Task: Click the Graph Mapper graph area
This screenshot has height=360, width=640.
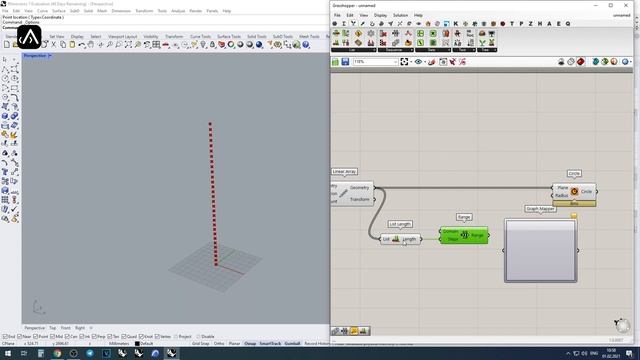Action: point(541,250)
